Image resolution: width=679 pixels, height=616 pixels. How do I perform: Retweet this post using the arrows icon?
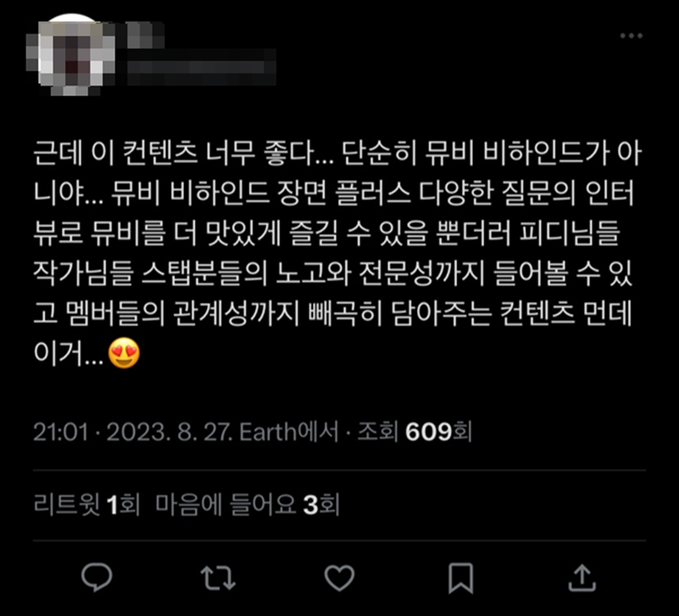218,578
